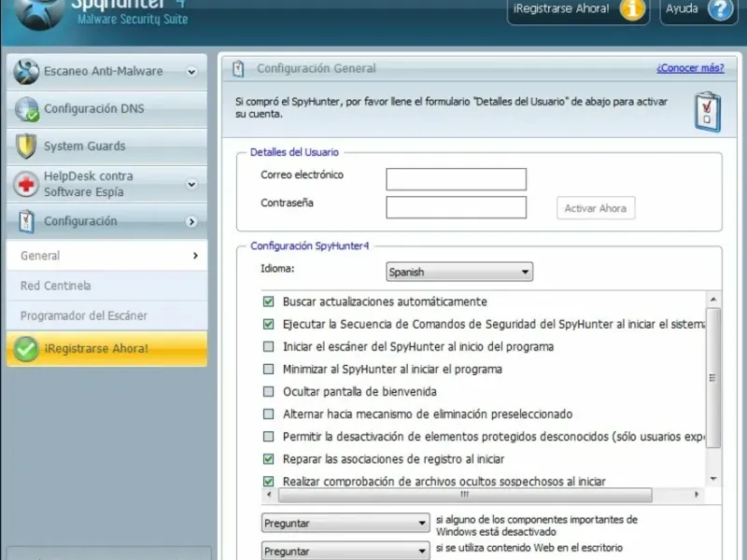Click the Configuración DNS globe icon

[27, 109]
